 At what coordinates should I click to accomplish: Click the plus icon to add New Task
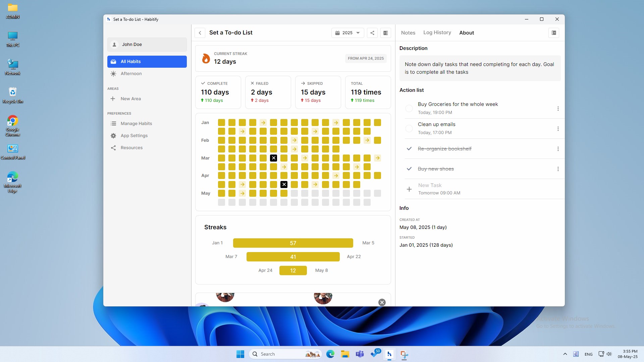409,189
